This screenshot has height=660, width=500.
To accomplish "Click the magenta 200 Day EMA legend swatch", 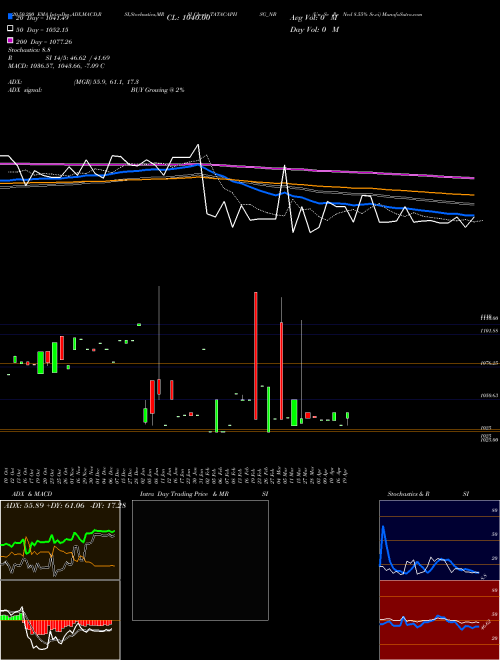I will (x=10, y=40).
